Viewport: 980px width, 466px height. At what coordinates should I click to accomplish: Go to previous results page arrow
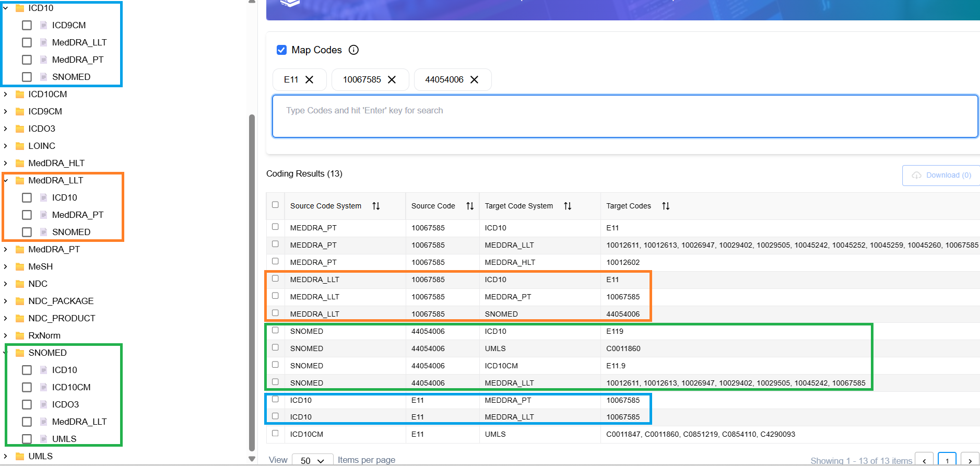tap(924, 460)
